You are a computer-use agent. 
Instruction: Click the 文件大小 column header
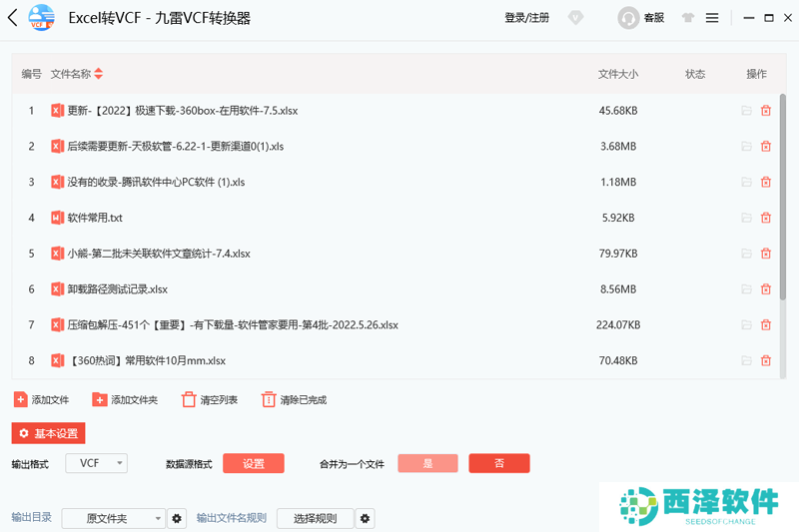pos(618,74)
